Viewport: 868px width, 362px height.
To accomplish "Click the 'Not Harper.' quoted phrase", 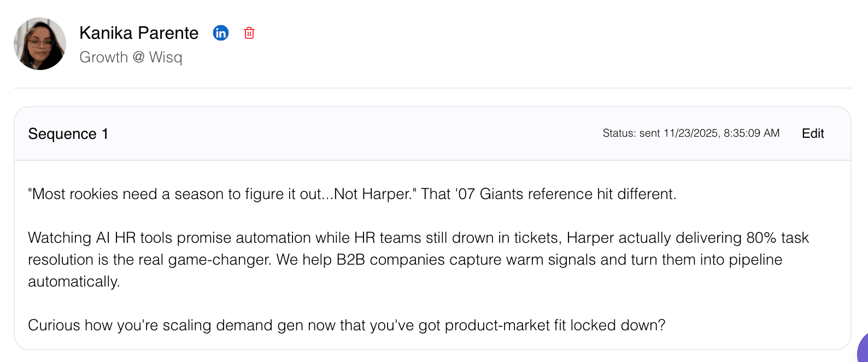I will coord(374,194).
